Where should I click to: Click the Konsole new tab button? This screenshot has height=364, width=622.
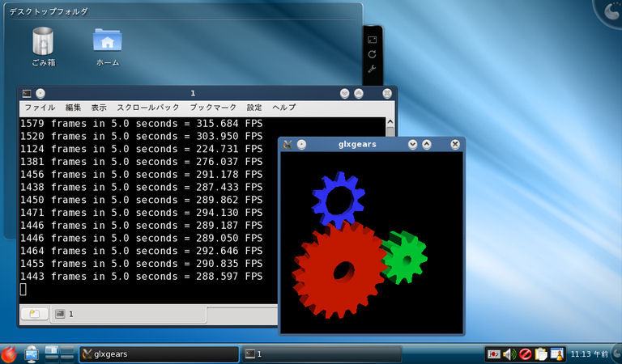[34, 314]
